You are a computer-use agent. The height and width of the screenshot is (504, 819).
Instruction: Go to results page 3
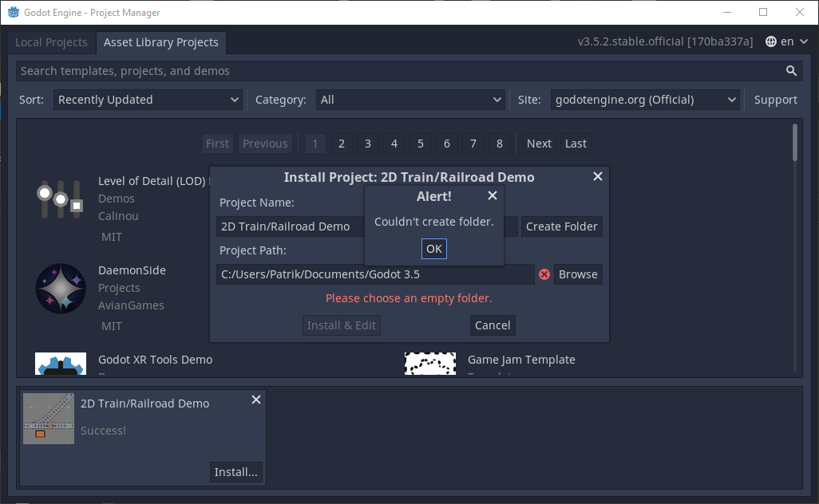pos(368,144)
